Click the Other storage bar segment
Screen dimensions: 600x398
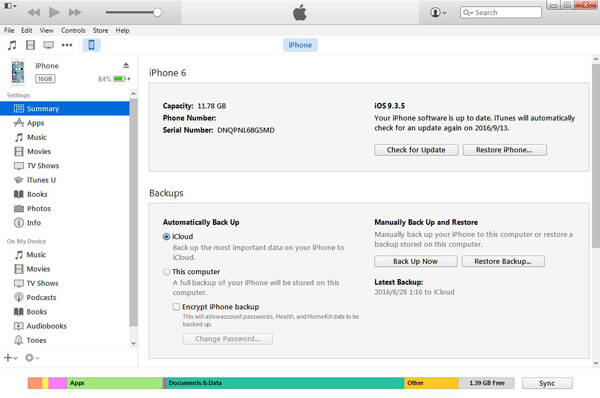(431, 383)
